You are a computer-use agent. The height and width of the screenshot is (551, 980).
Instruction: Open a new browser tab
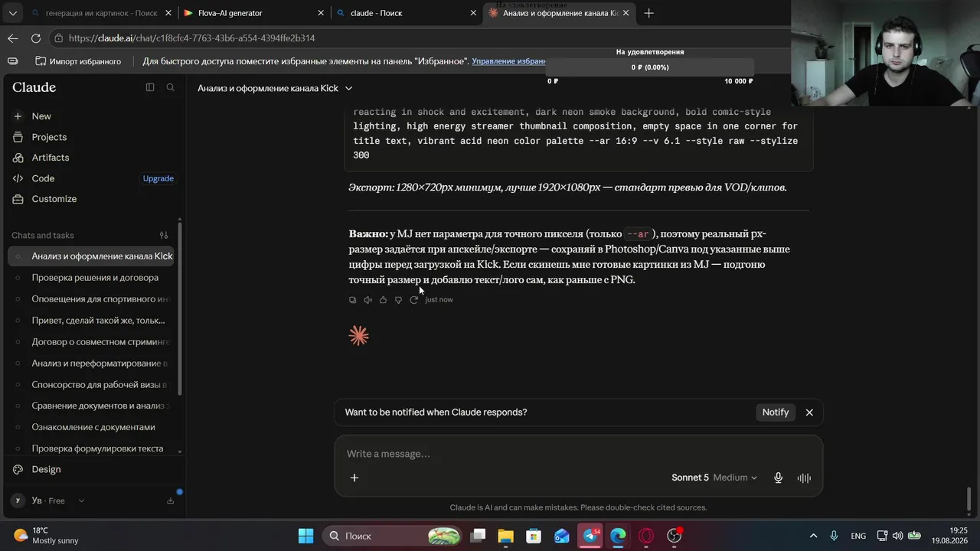pyautogui.click(x=648, y=13)
